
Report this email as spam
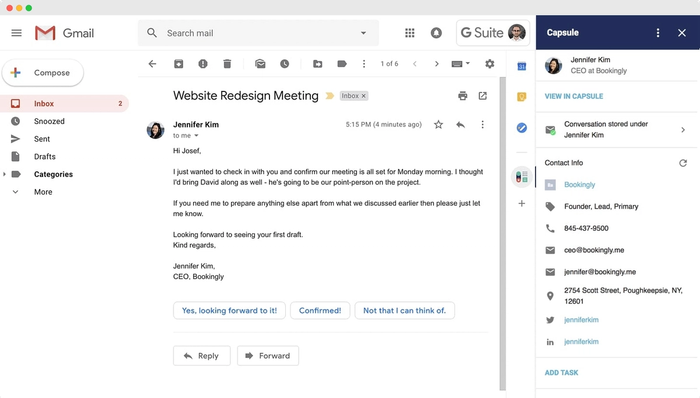tap(203, 64)
